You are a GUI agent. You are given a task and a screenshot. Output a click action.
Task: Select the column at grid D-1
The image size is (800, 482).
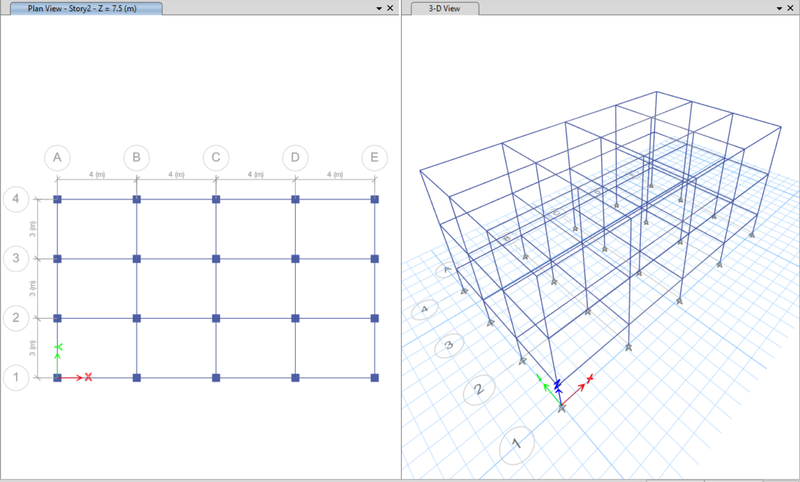[x=295, y=378]
